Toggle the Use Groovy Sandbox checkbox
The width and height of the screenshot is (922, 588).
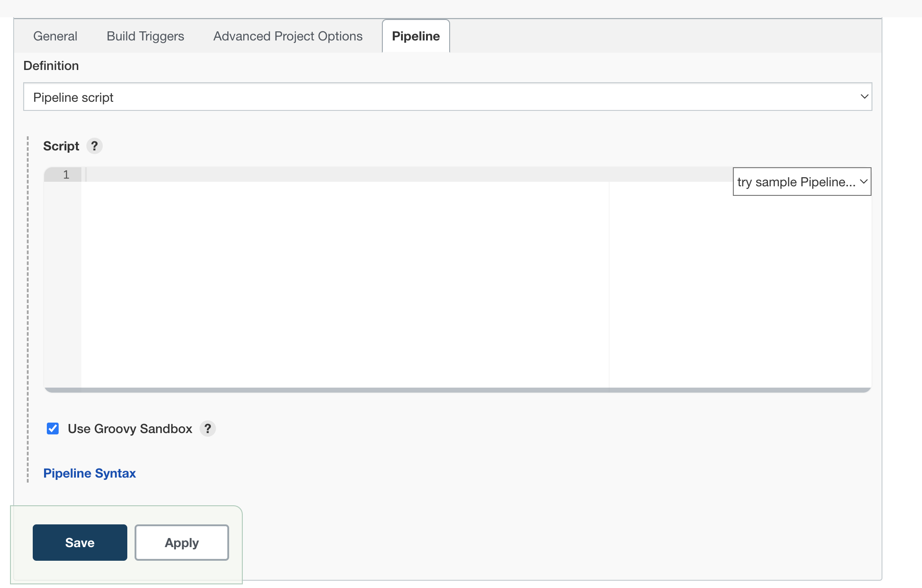click(x=53, y=429)
